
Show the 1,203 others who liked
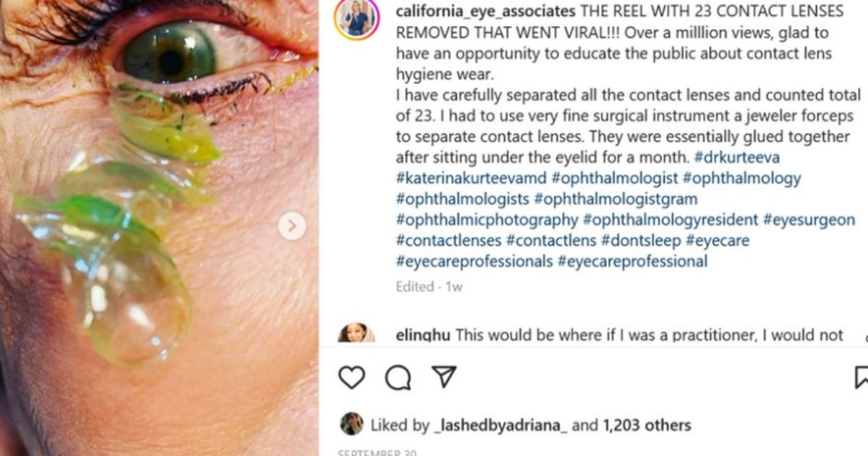coord(646,425)
